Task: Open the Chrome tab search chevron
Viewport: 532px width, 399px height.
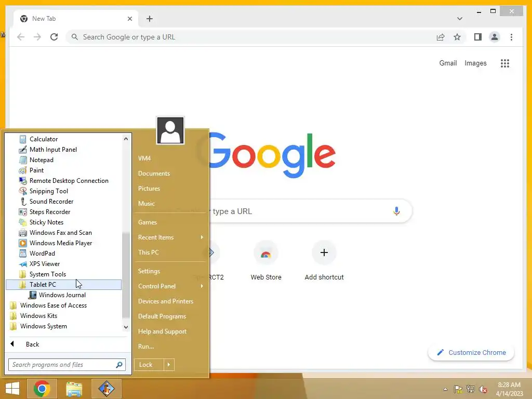Action: (x=459, y=19)
